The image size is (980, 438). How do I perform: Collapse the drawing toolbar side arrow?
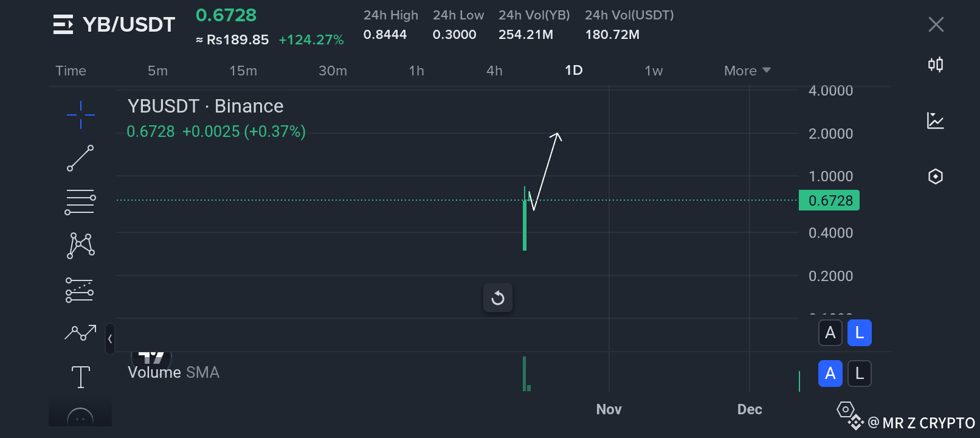(x=110, y=339)
